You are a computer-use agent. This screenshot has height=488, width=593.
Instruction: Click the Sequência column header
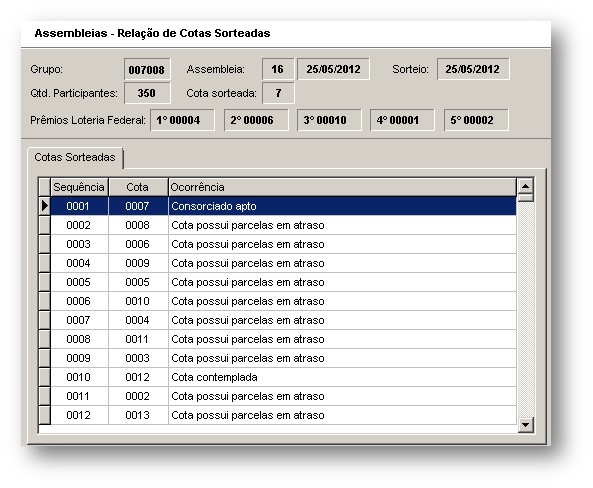click(79, 187)
